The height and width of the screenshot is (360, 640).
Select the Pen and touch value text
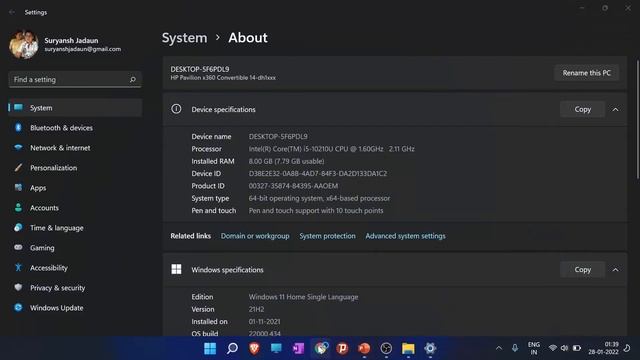click(x=316, y=211)
